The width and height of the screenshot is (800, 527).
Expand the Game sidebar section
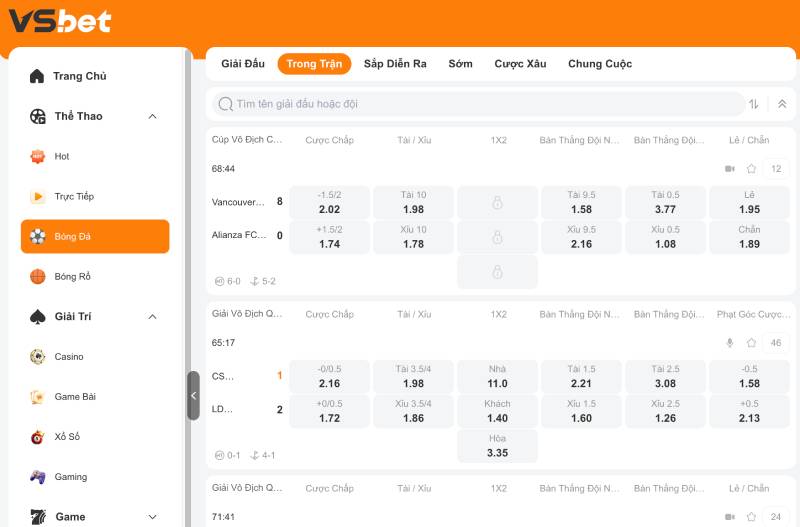tap(153, 517)
